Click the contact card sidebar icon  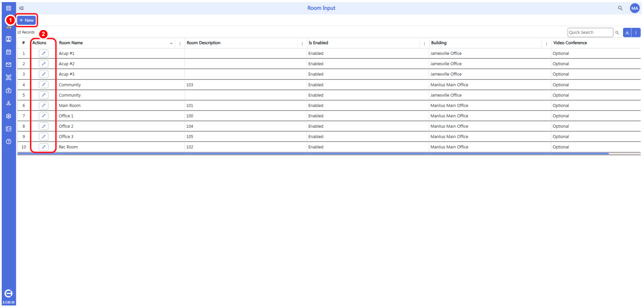[x=9, y=39]
